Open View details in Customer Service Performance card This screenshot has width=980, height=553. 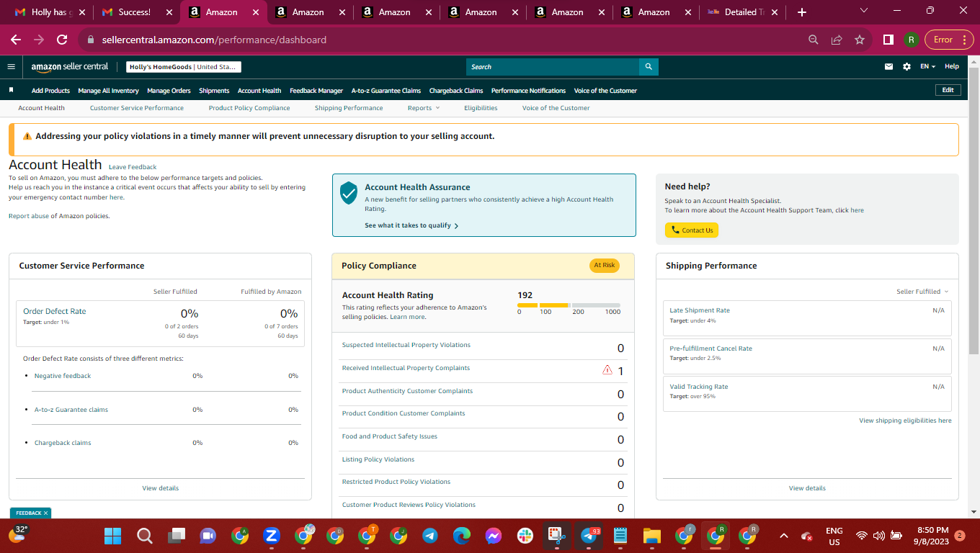pos(160,488)
